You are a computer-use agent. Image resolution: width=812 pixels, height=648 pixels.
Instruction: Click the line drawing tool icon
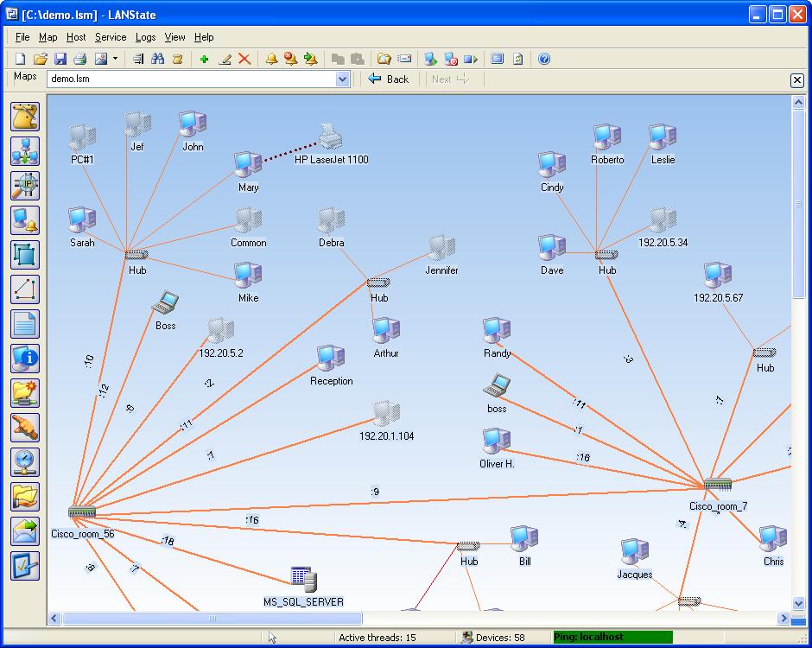(x=25, y=289)
